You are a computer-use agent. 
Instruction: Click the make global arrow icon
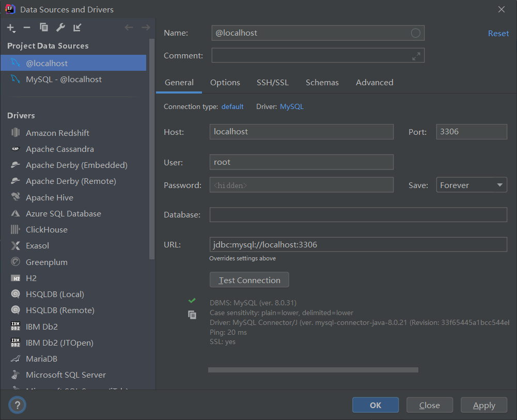click(77, 27)
